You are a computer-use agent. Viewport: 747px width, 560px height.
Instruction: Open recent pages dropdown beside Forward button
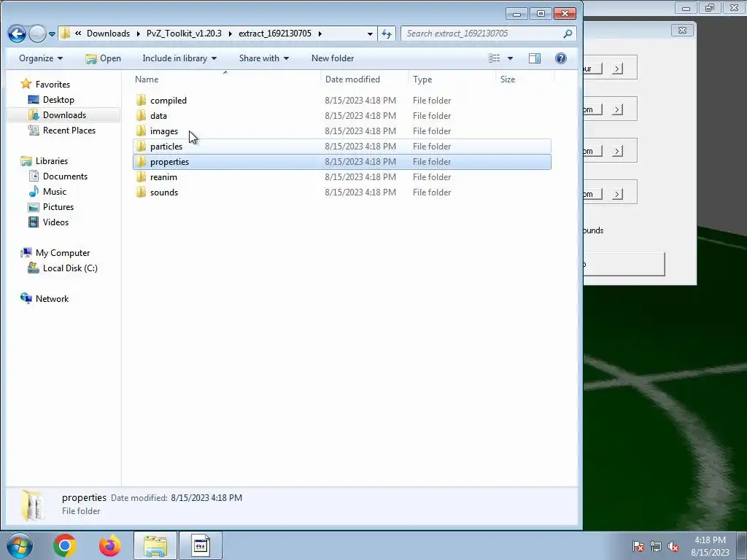(x=53, y=34)
